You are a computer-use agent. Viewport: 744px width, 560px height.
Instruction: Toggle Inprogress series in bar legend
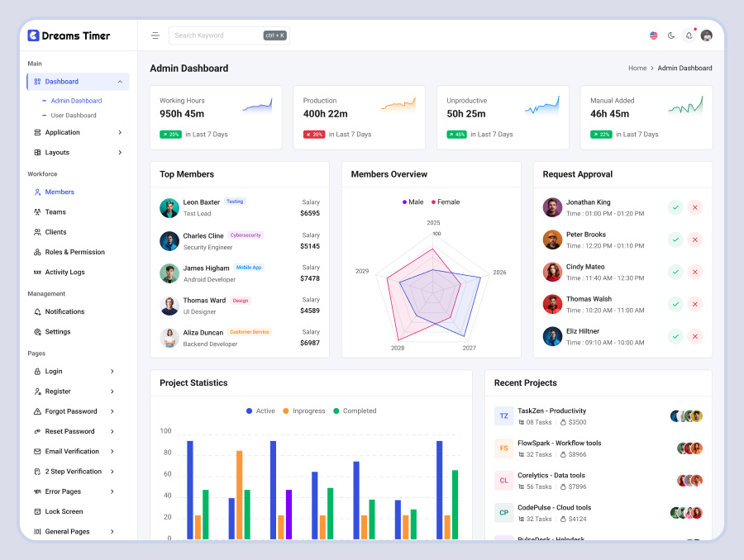tap(304, 411)
